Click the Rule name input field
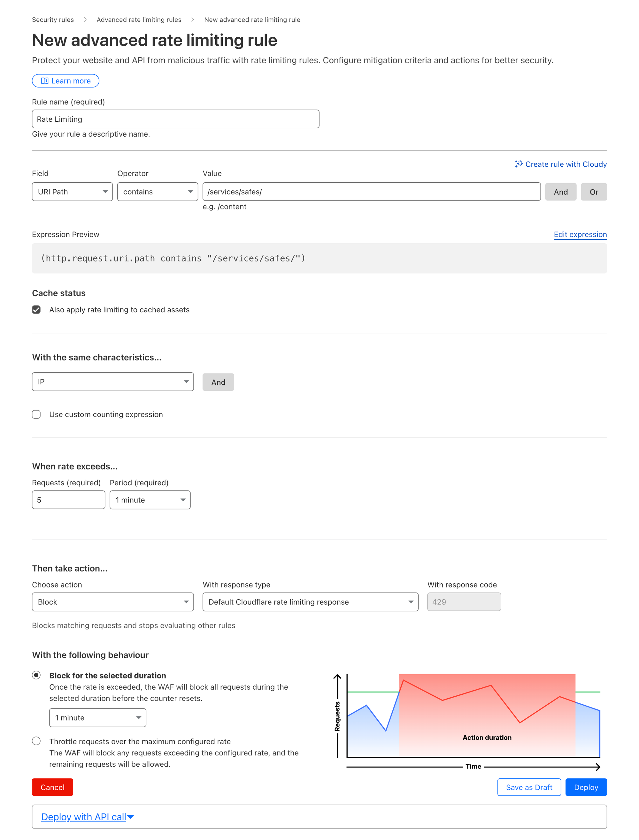639x840 pixels. (x=175, y=119)
